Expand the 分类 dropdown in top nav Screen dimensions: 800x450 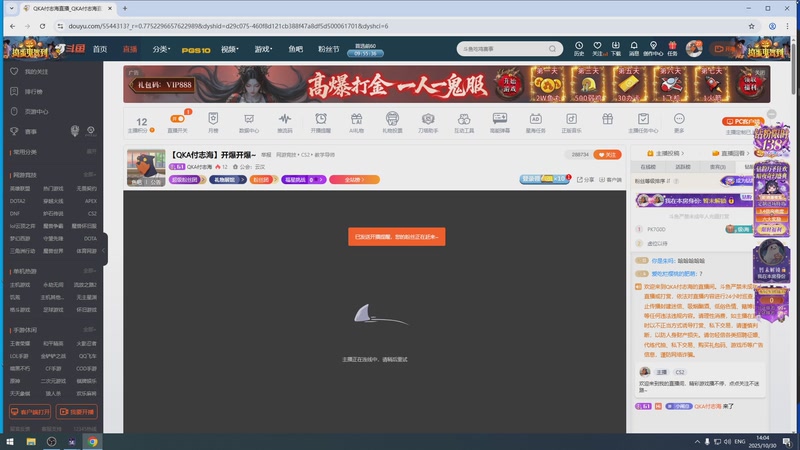[161, 49]
